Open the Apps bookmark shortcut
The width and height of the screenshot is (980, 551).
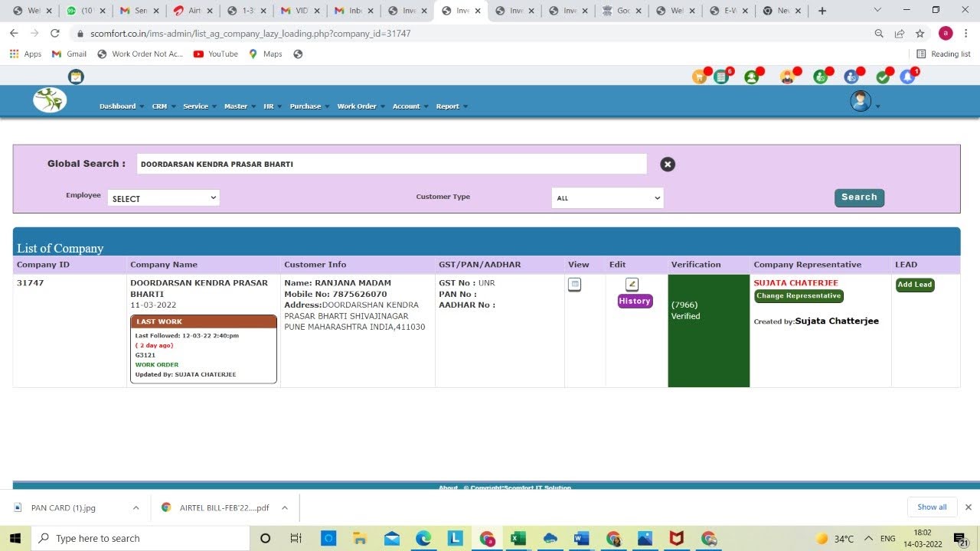click(x=25, y=54)
